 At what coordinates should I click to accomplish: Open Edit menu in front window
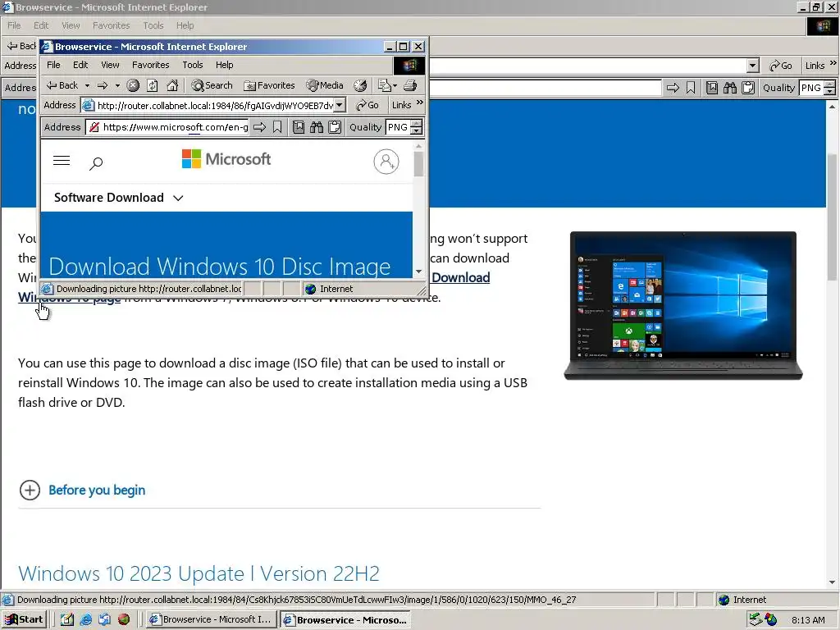(x=80, y=65)
